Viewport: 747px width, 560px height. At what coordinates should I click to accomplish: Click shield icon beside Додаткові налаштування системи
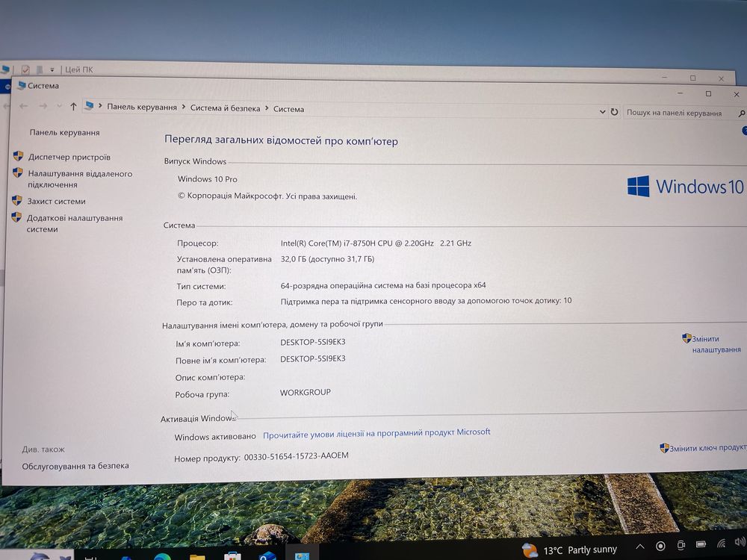point(16,217)
